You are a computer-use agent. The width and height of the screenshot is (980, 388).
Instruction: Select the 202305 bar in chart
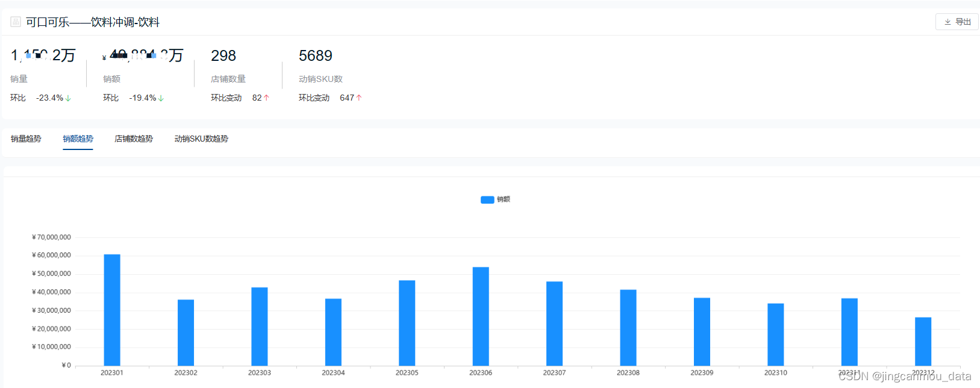point(407,323)
